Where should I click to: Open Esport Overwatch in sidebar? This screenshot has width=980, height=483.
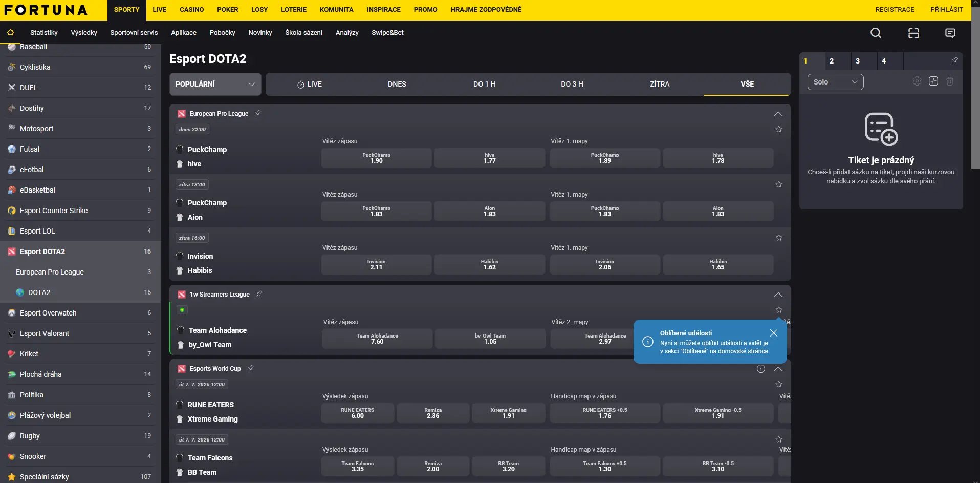pos(80,313)
